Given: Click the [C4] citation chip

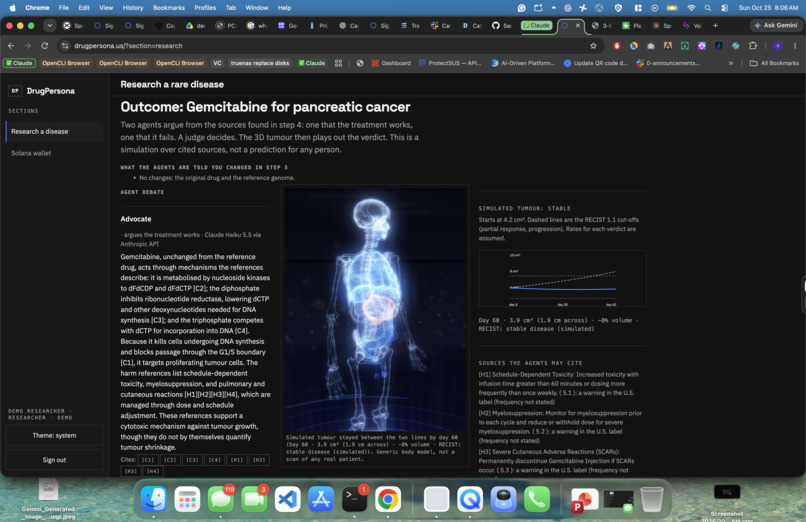Looking at the screenshot, I should click(x=214, y=460).
